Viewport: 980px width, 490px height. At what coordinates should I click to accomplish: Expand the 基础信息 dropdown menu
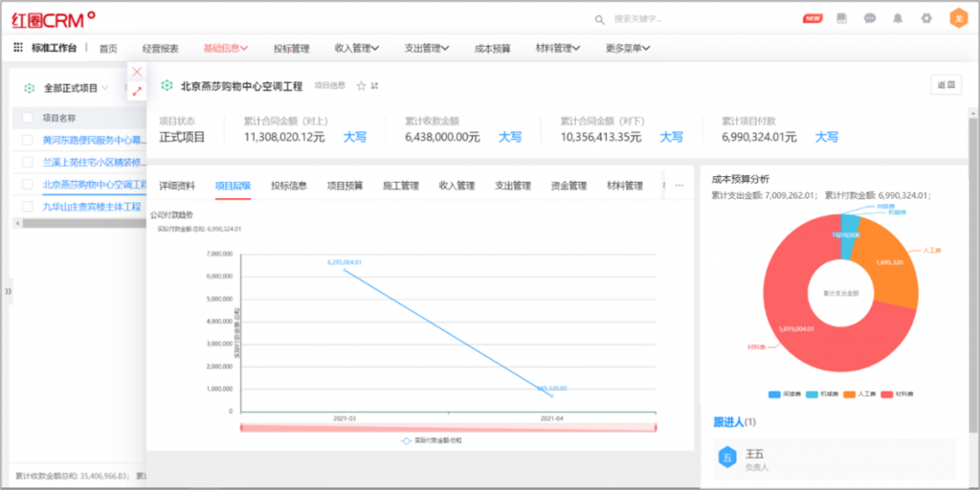click(x=226, y=48)
